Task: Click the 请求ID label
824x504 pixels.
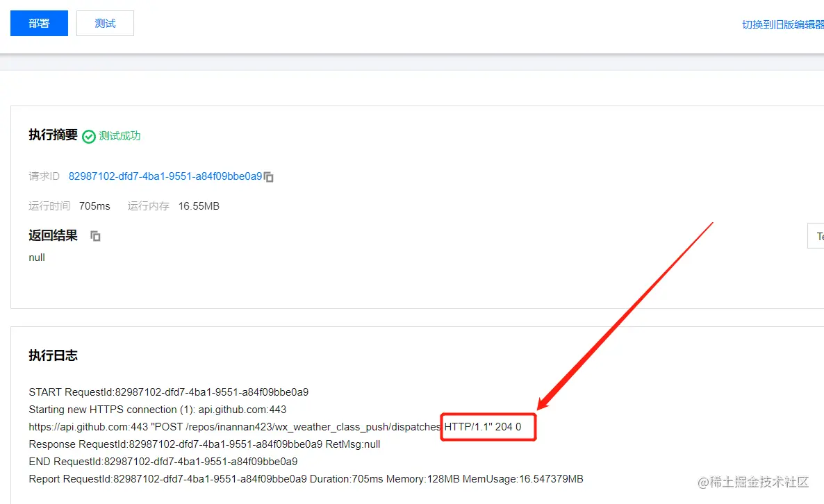Action: (44, 176)
